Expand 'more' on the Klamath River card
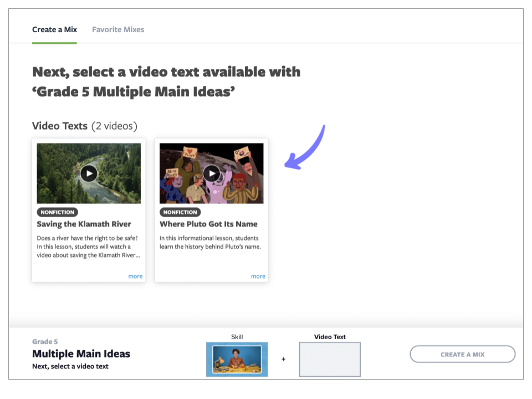Viewport: 532px width, 399px height. pos(135,276)
